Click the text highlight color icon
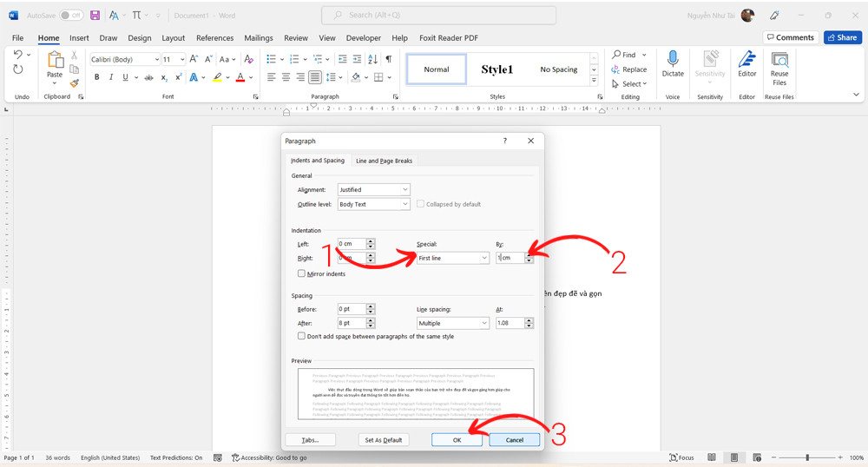 (218, 77)
